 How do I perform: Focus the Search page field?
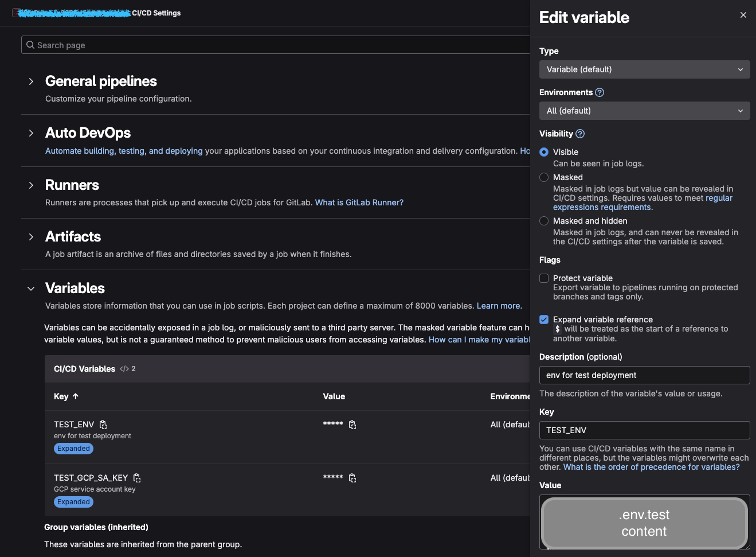coord(275,45)
